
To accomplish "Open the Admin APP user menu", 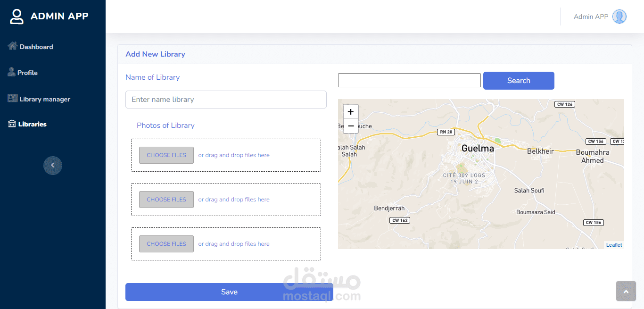I will tap(591, 17).
